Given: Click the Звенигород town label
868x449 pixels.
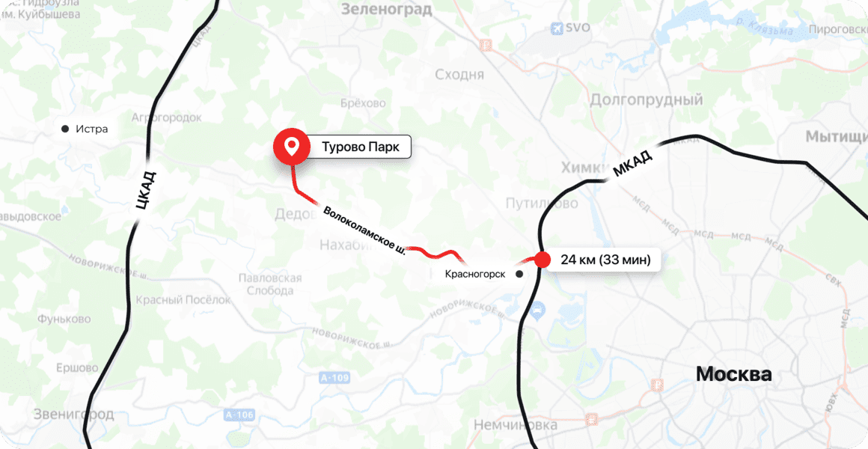Looking at the screenshot, I should [x=73, y=414].
